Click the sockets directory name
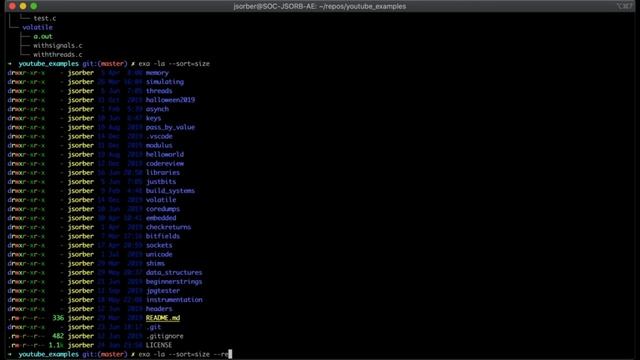The width and height of the screenshot is (640, 360). pyautogui.click(x=159, y=245)
